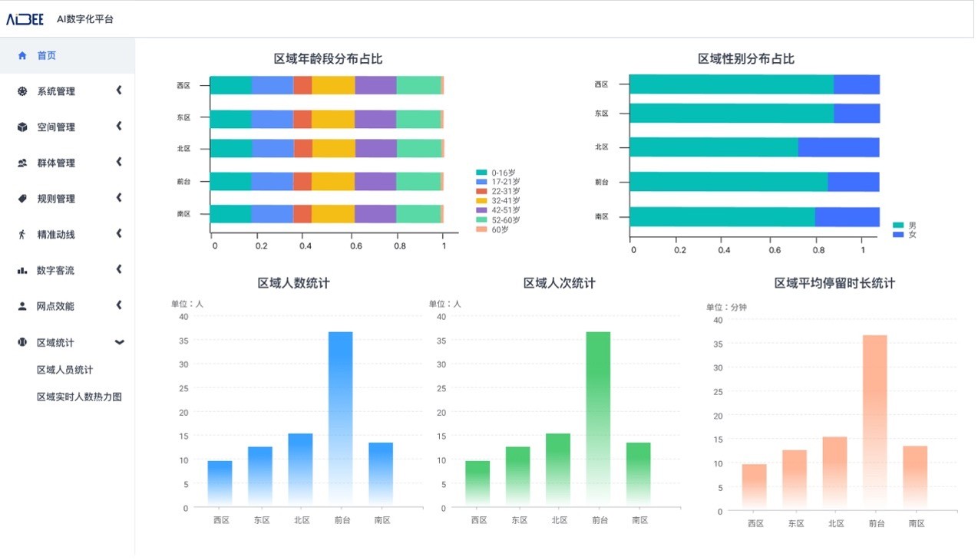Expand the 数字客流 menu chevron

[x=119, y=270]
